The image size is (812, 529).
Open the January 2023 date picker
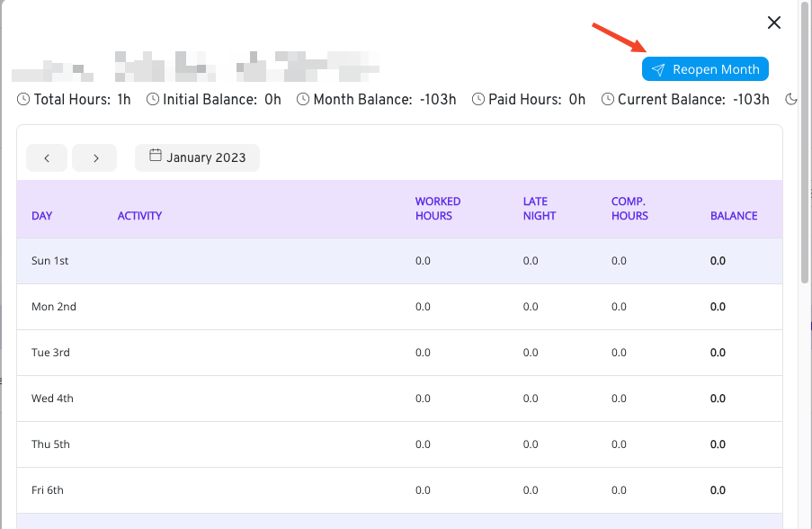[197, 157]
